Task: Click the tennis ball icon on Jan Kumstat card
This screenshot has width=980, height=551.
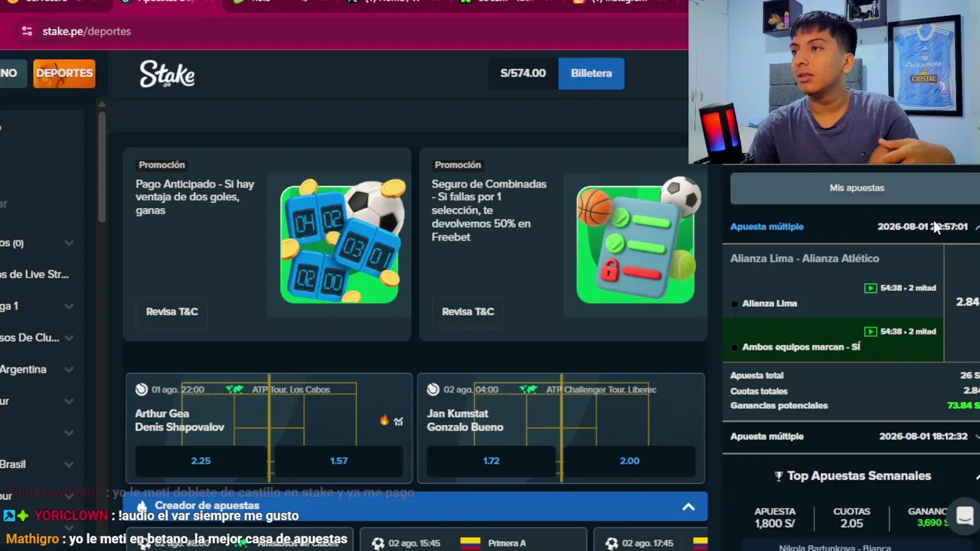Action: click(433, 390)
